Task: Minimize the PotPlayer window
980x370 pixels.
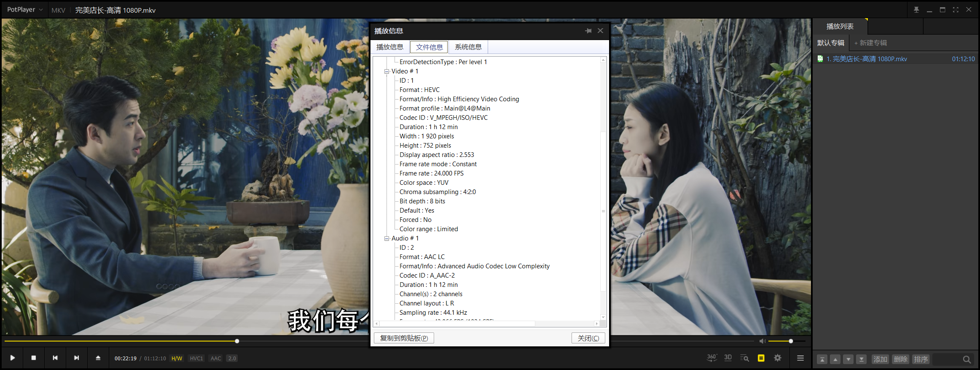Action: coord(929,10)
